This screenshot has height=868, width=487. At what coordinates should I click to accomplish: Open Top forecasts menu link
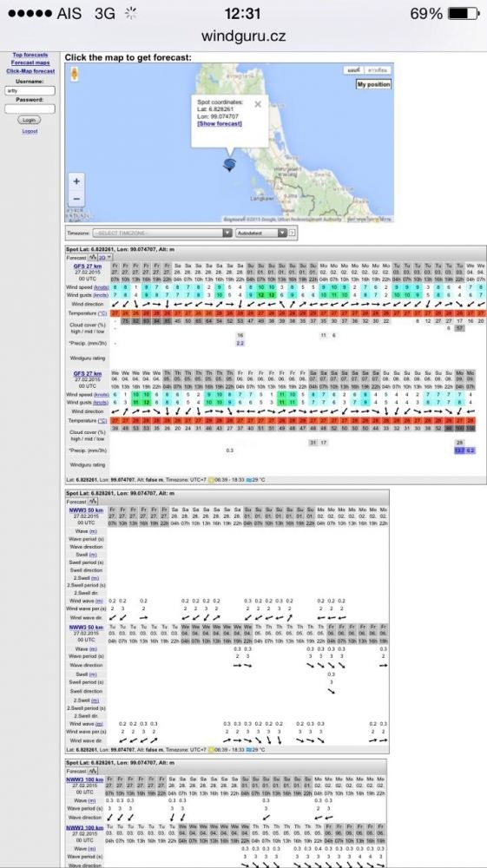pos(30,55)
